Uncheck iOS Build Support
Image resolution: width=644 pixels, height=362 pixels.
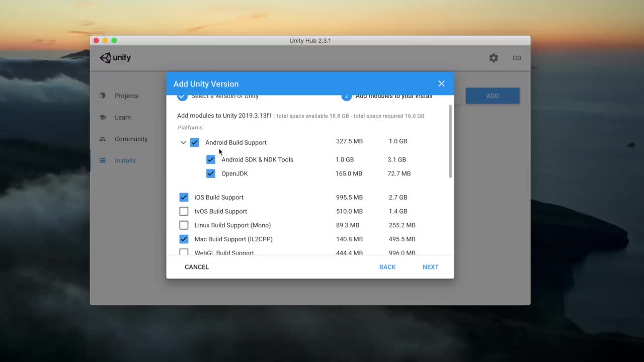click(184, 197)
